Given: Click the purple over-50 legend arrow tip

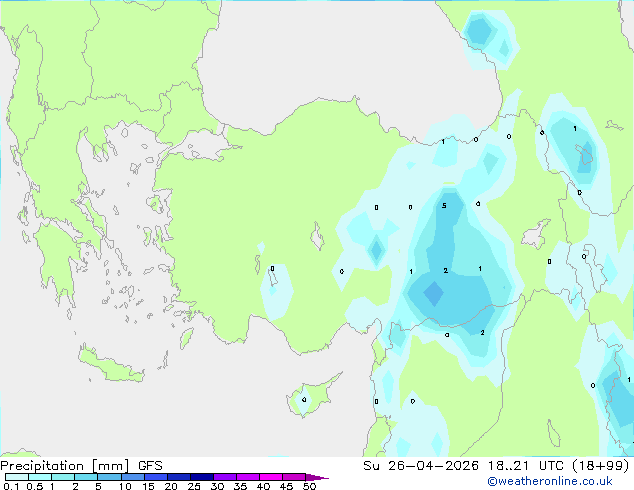Looking at the screenshot, I should pyautogui.click(x=317, y=477).
